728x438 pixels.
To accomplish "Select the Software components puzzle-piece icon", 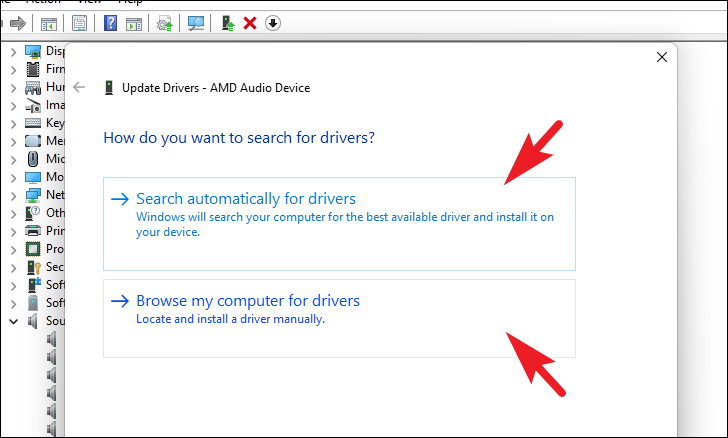I will (34, 285).
